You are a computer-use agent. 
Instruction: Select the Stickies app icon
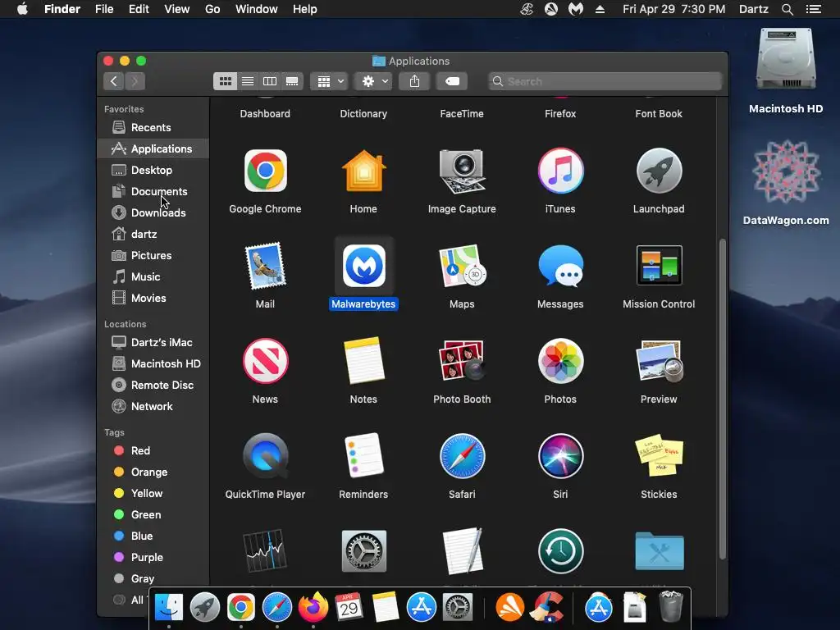click(x=659, y=455)
